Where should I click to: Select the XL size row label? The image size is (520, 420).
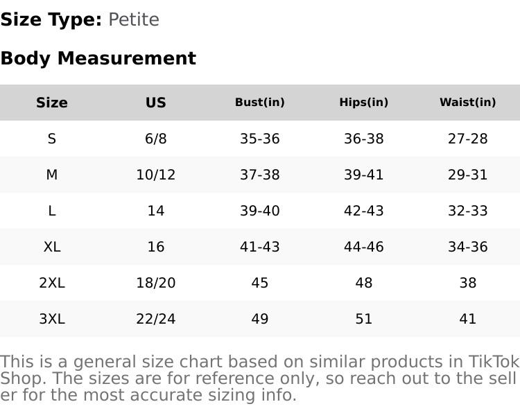52,247
